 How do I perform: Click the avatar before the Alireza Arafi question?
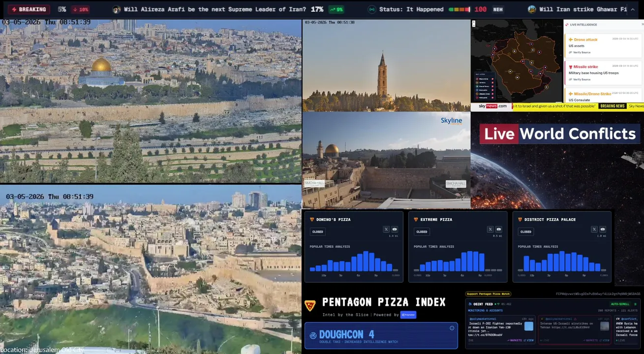[x=116, y=9]
